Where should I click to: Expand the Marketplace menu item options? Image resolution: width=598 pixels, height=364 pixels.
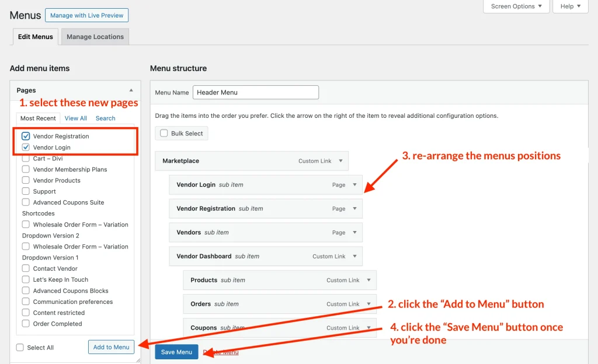point(340,161)
